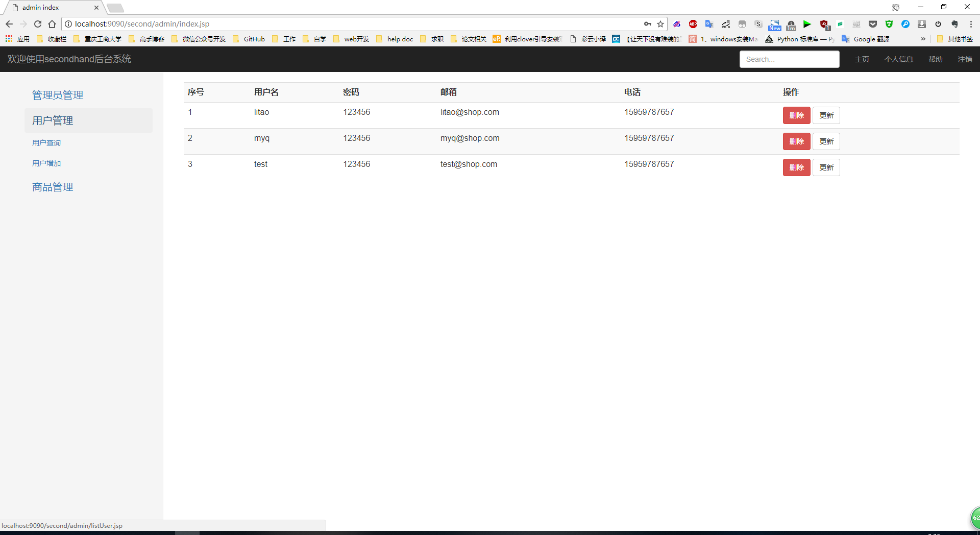Click 更新 button for user test
This screenshot has height=535, width=980.
pyautogui.click(x=826, y=167)
